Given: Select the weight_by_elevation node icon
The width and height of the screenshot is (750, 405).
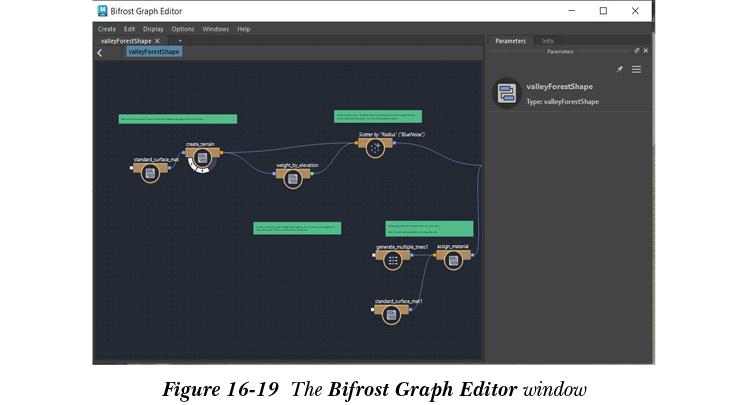Looking at the screenshot, I should tap(292, 178).
